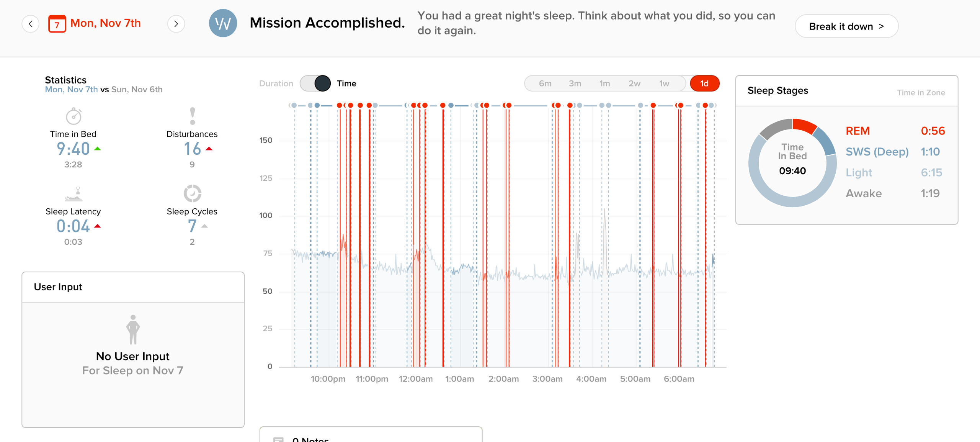The height and width of the screenshot is (442, 980).
Task: Select the 1d time range
Action: coord(704,83)
